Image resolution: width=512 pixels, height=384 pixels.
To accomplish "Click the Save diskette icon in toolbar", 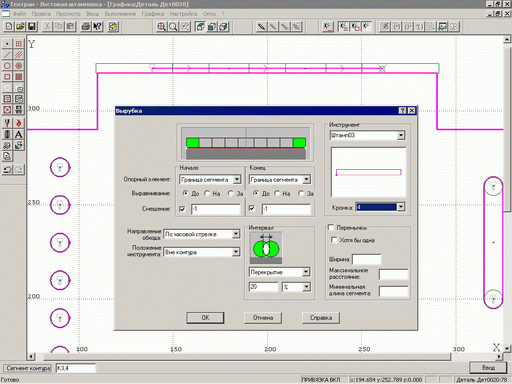I will click(32, 26).
